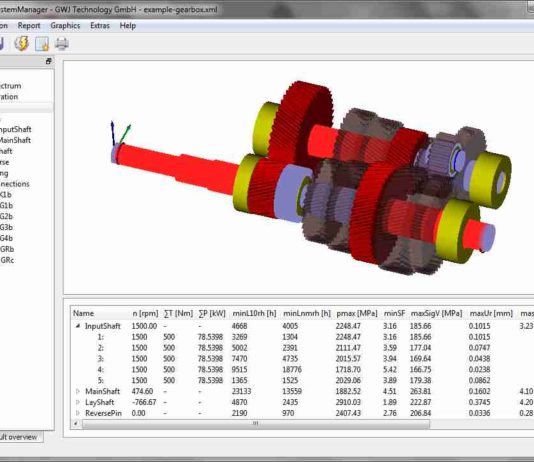Select the Connections item in sidebar tree

click(x=15, y=184)
